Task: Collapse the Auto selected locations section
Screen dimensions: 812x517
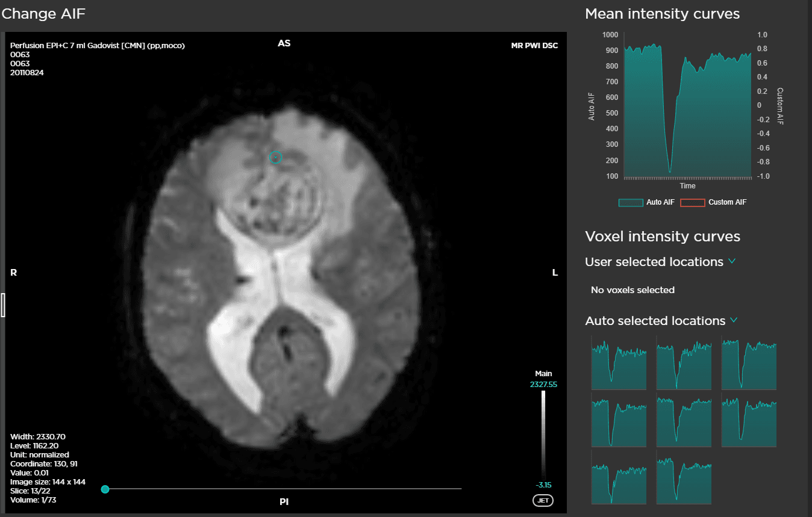Action: [734, 321]
